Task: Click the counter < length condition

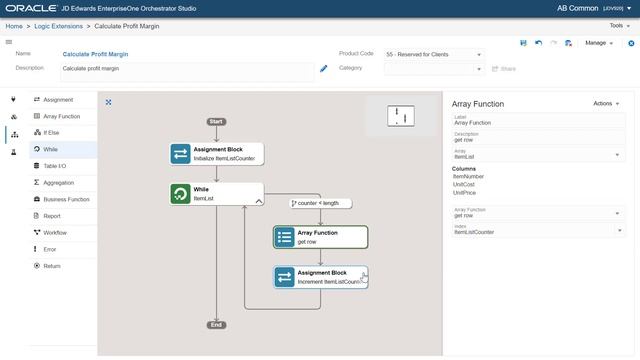Action: (x=320, y=203)
